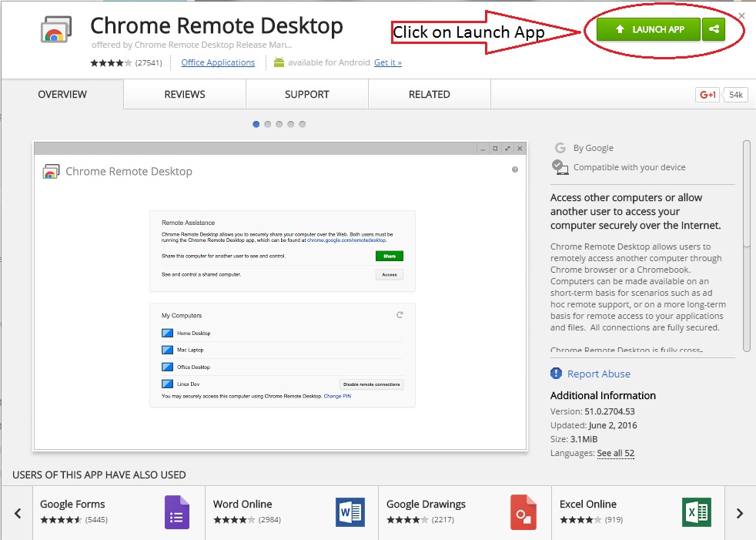Click the green Excel Online icon
756x540 pixels.
697,512
